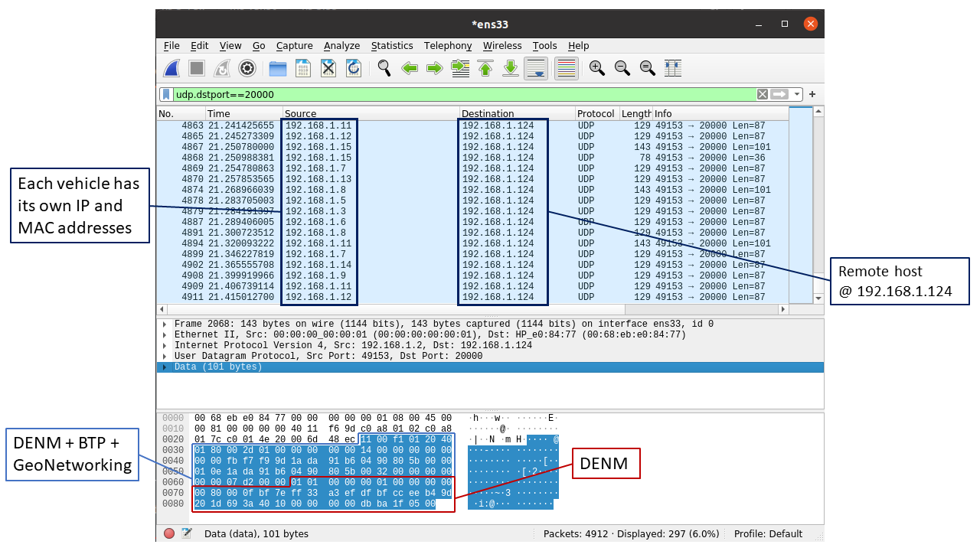Expand Internet Protocol Version 4 row
The image size is (980, 551).
[165, 346]
